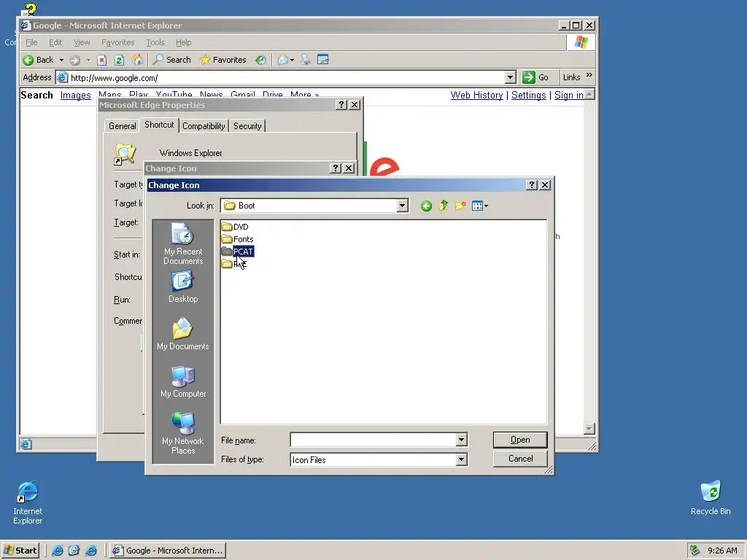Open Edit menu in Internet Explorer
747x560 pixels.
pos(55,42)
